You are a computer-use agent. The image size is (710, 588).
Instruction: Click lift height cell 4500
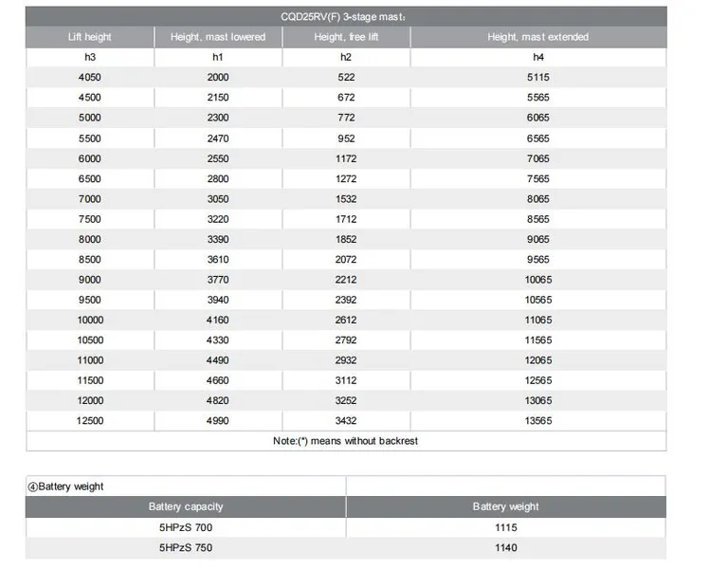pos(90,98)
